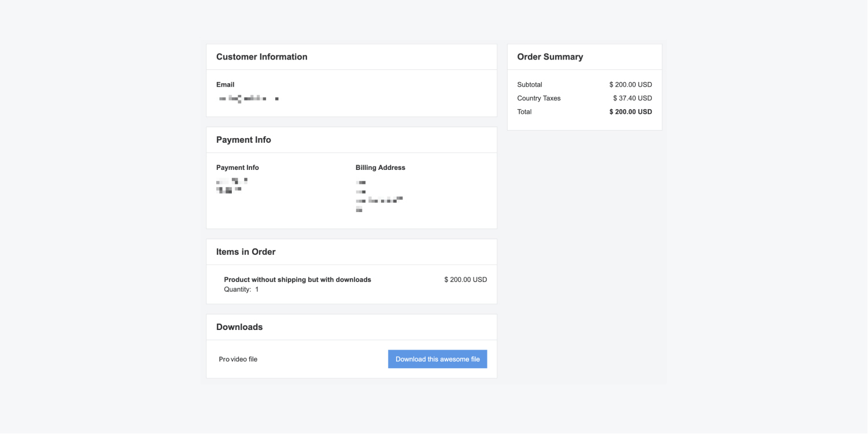Select the $37.40 USD tax amount
This screenshot has height=434, width=868.
632,98
